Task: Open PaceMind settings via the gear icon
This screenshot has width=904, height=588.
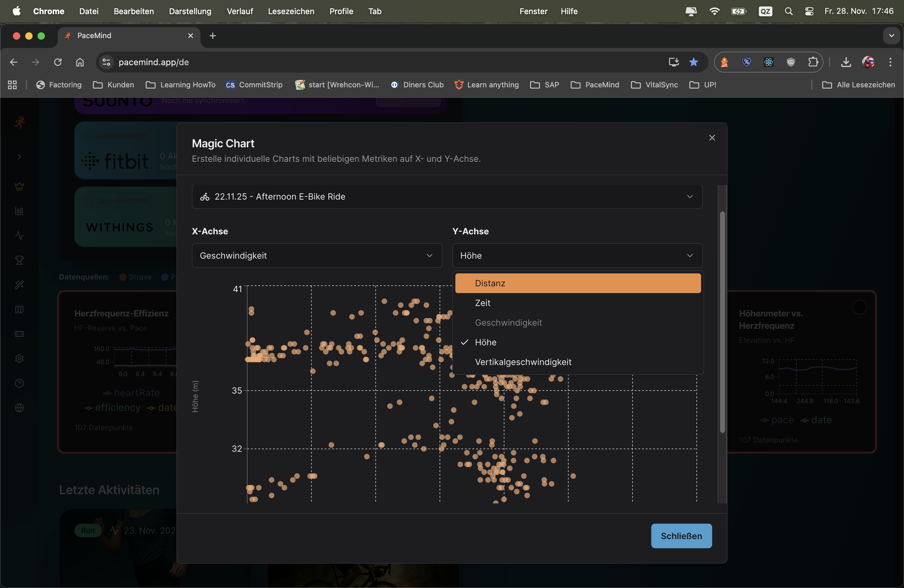Action: (19, 358)
